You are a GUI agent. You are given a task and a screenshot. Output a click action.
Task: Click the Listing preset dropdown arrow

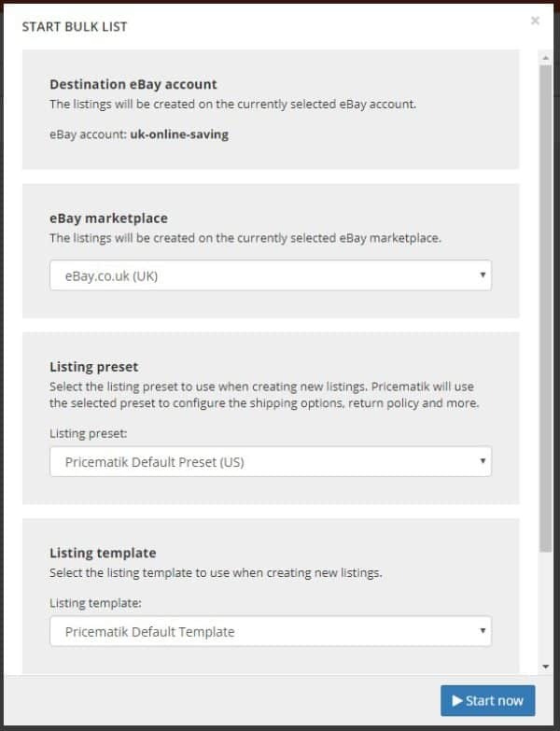point(483,461)
